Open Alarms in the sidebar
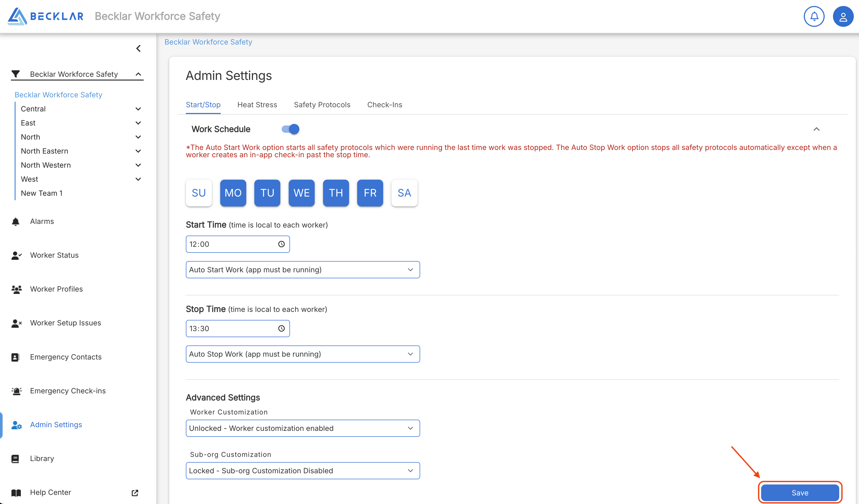The height and width of the screenshot is (504, 859). click(42, 221)
